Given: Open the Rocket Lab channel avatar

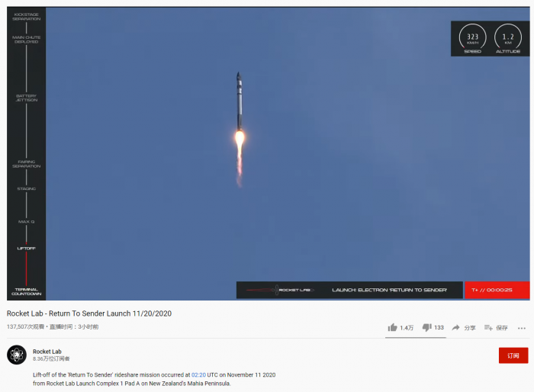Looking at the screenshot, I should click(x=17, y=355).
